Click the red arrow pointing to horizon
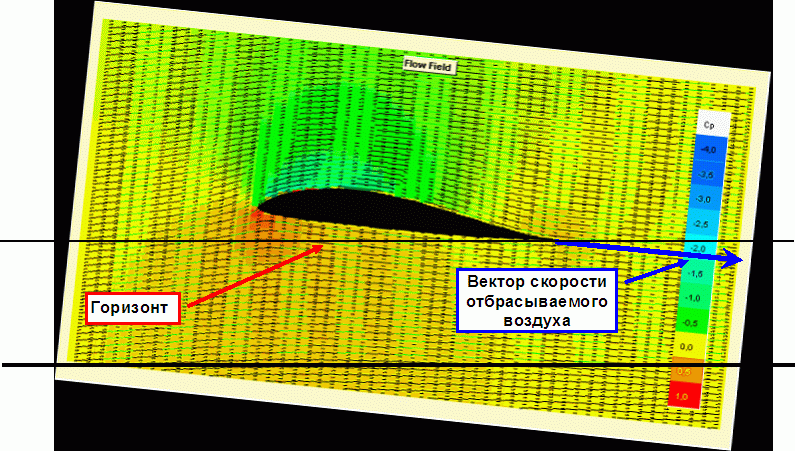 click(250, 274)
